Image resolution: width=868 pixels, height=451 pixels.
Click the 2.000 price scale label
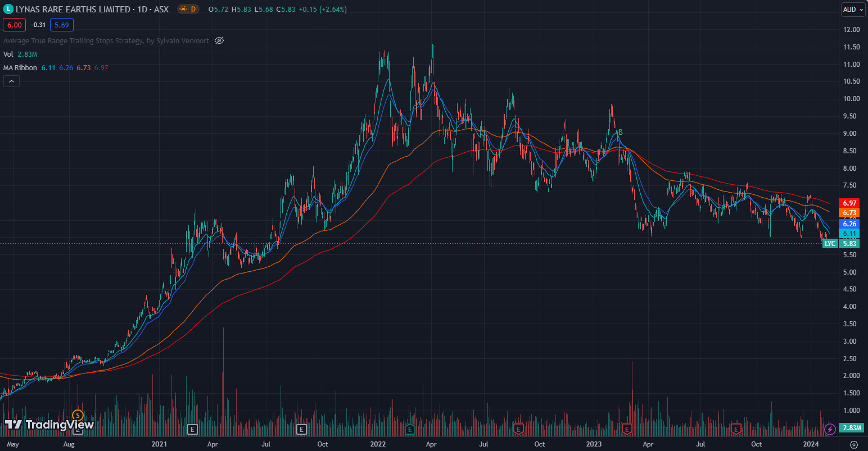click(x=851, y=376)
